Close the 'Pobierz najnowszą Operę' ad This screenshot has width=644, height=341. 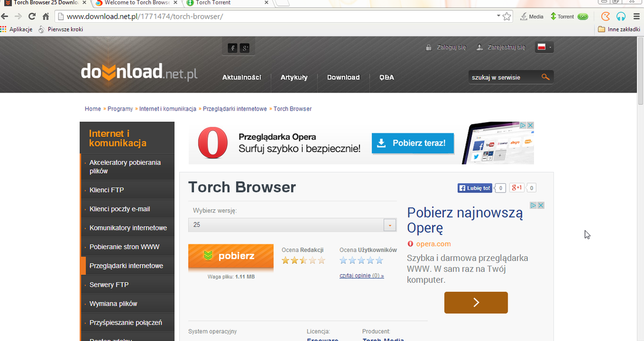pyautogui.click(x=541, y=205)
